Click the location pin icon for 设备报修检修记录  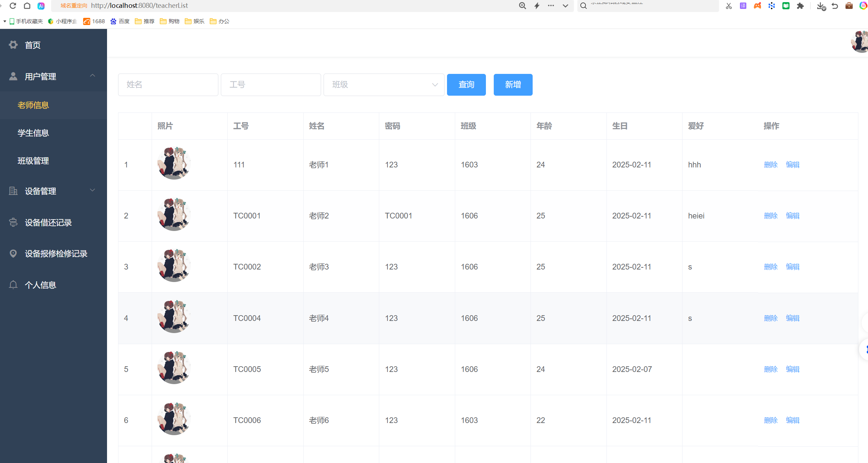tap(13, 253)
